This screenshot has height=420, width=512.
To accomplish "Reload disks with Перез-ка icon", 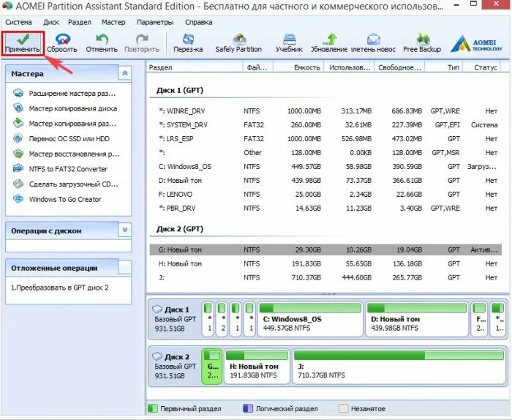I will click(188, 40).
